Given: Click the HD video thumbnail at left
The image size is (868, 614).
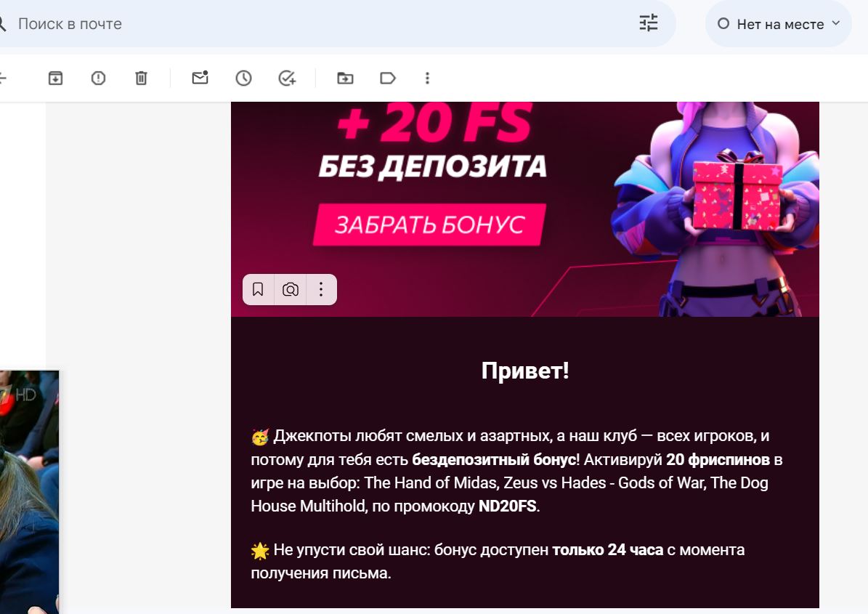Looking at the screenshot, I should coord(29,492).
